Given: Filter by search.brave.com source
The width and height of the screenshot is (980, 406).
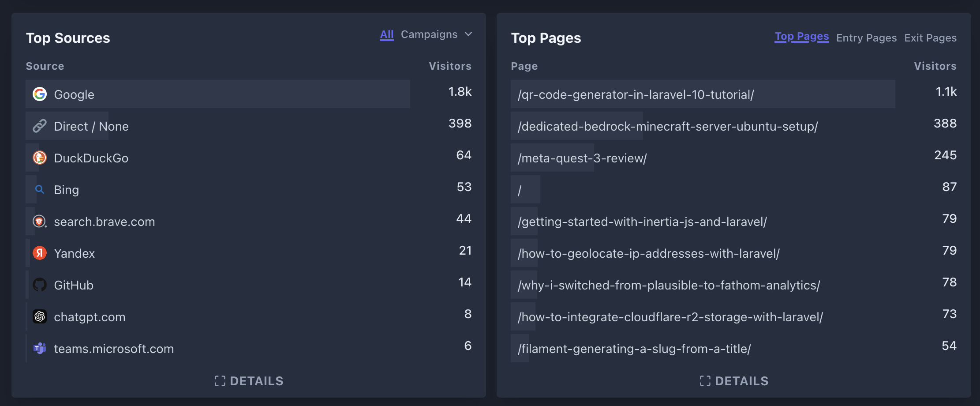Looking at the screenshot, I should coord(104,222).
